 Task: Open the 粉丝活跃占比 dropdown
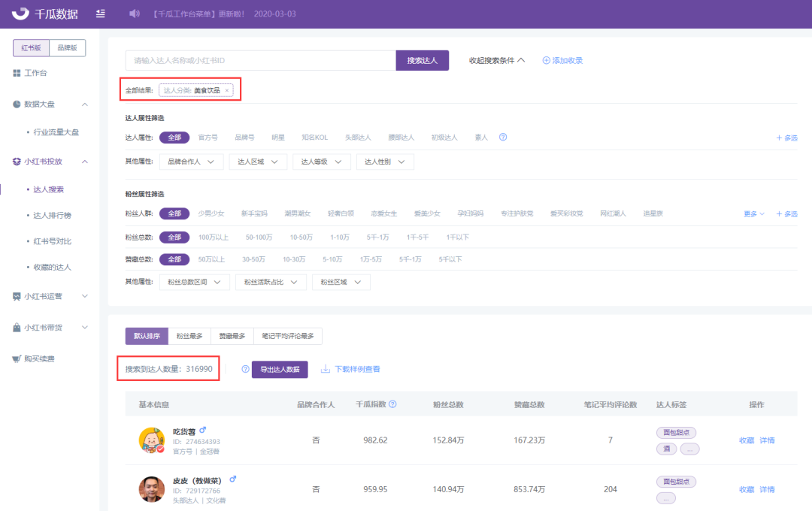[271, 282]
